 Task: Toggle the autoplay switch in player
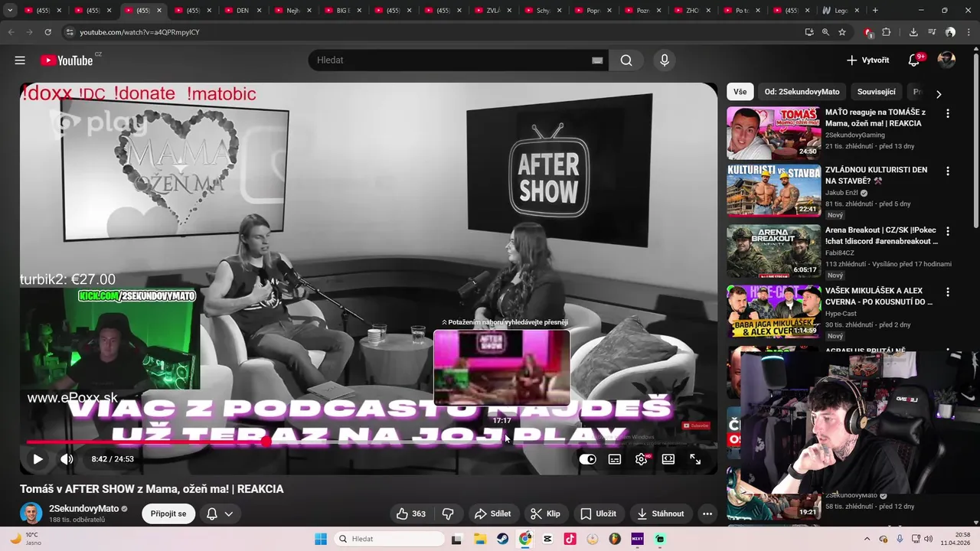(x=587, y=459)
